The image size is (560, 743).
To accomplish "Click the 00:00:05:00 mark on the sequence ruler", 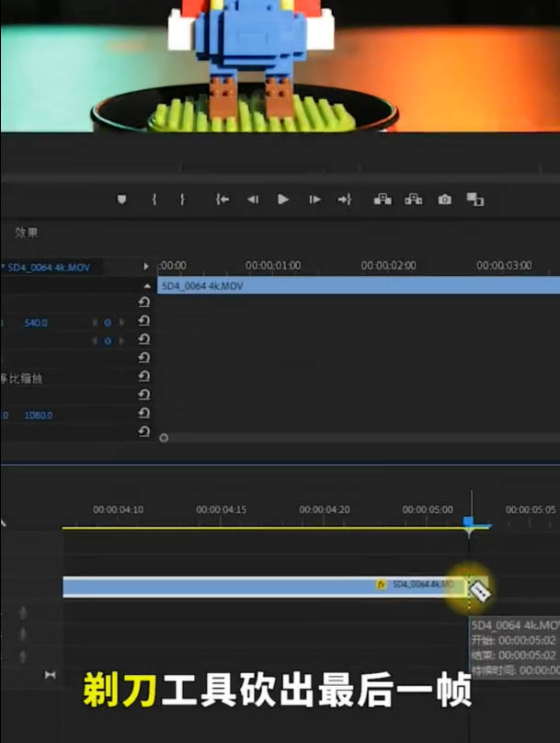I will [428, 509].
